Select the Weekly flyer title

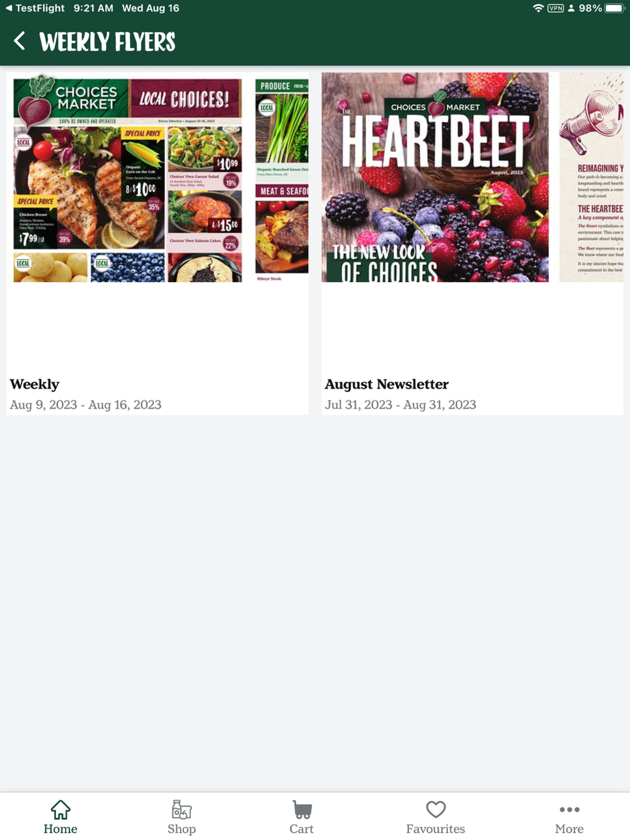coord(35,384)
